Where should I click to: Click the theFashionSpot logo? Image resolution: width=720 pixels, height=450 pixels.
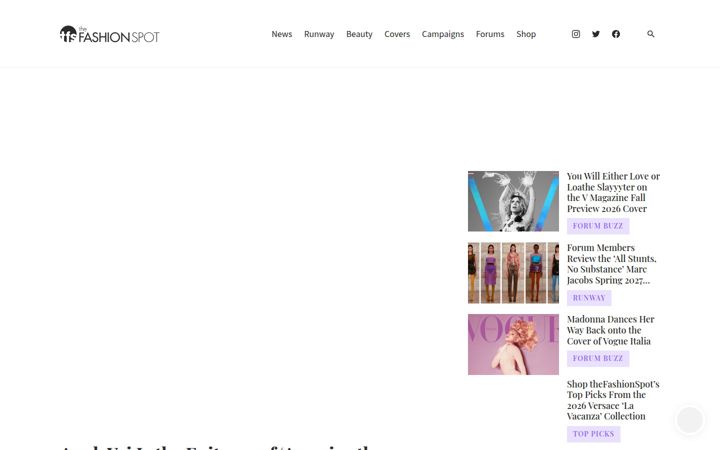coord(110,34)
